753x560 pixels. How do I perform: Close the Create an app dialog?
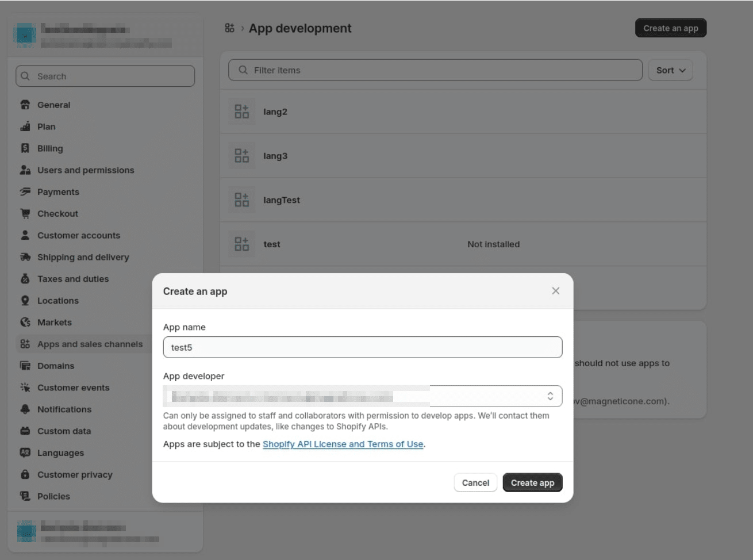pyautogui.click(x=555, y=291)
